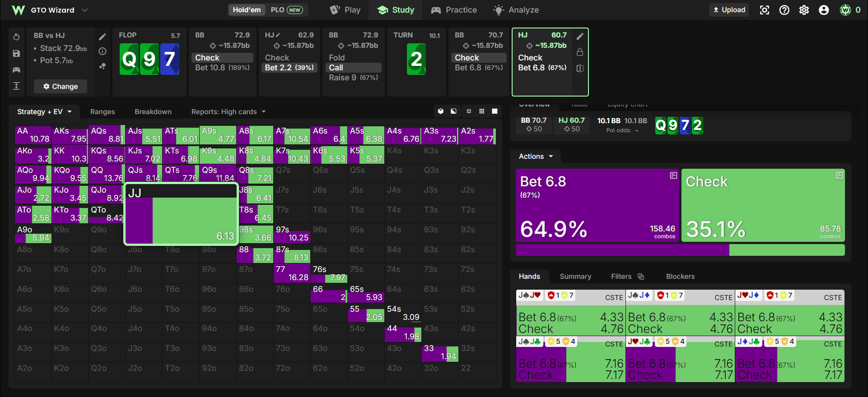Select the full white square view
The image size is (868, 397).
point(495,111)
